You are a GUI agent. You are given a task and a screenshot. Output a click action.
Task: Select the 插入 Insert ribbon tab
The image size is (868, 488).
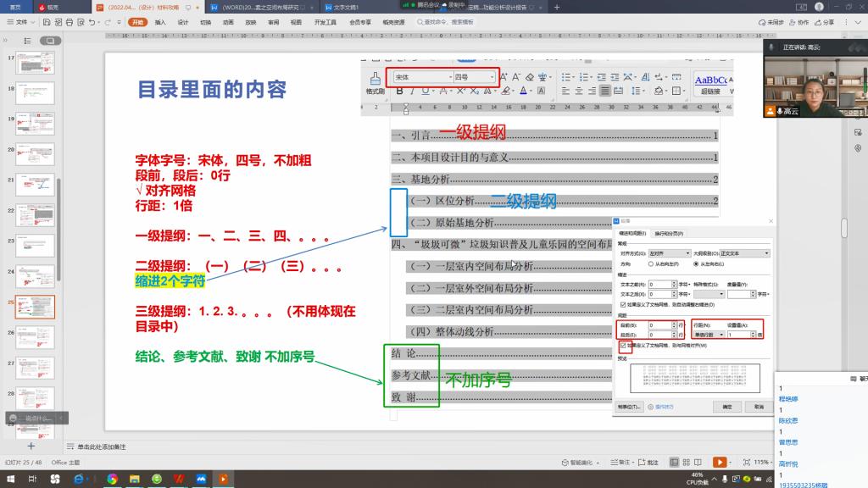(160, 22)
